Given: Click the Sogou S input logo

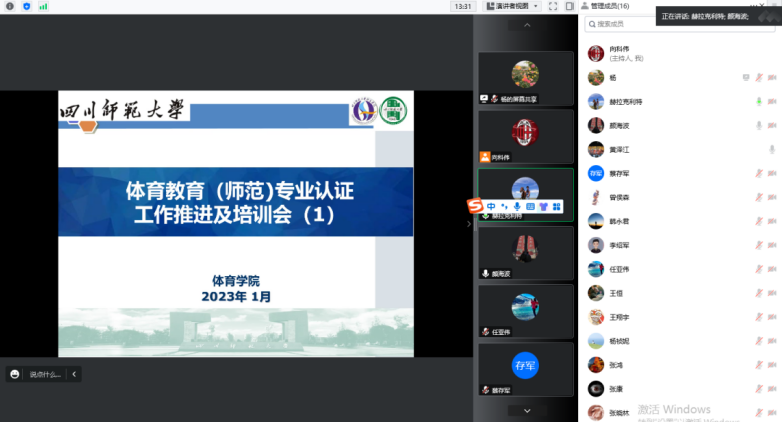Looking at the screenshot, I should pyautogui.click(x=475, y=205).
